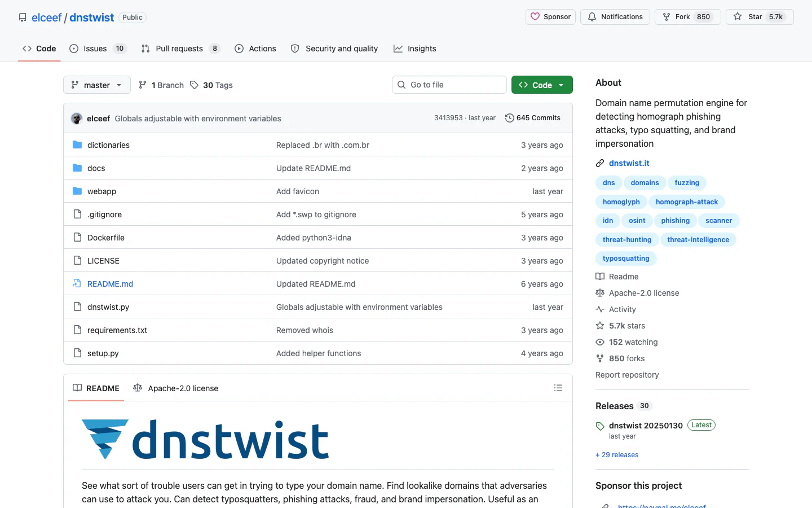Viewport: 812px width, 508px height.
Task: View the 1 Branch link
Action: [161, 85]
